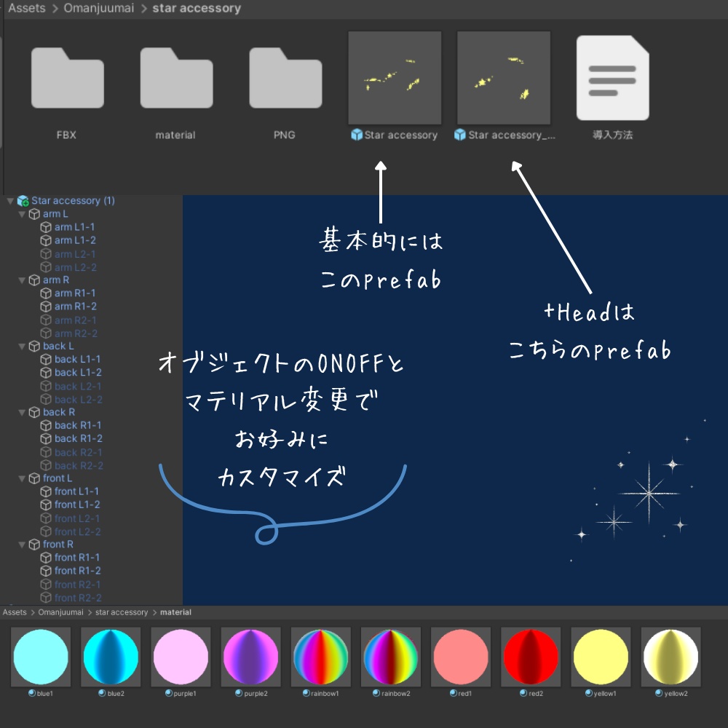The image size is (728, 728).
Task: Open the Star accessory prefab in the project view
Action: [x=395, y=78]
